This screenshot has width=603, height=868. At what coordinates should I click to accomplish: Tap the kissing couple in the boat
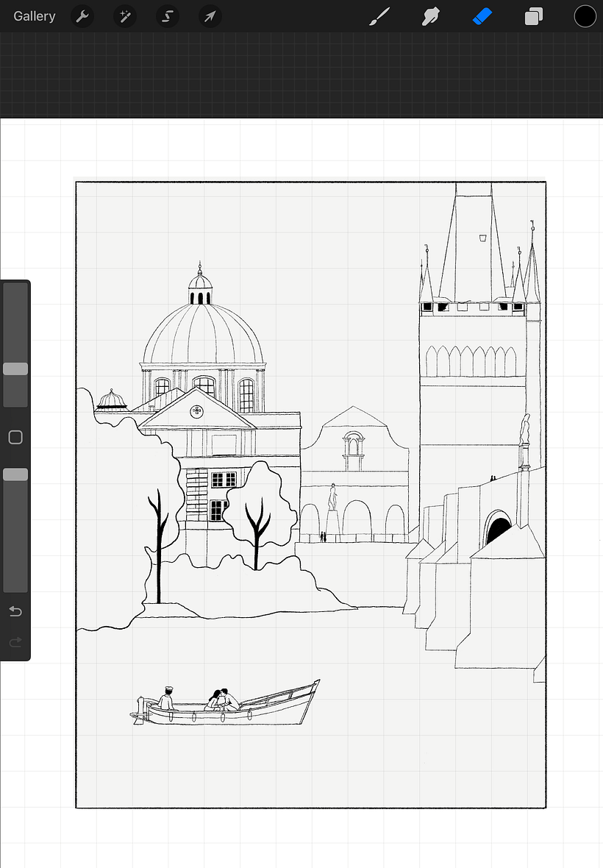[x=222, y=699]
